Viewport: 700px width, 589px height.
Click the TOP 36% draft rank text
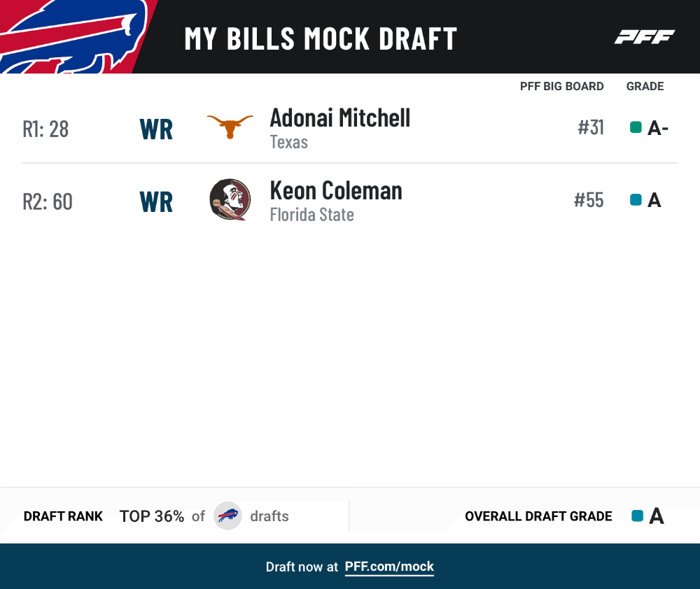[x=152, y=516]
